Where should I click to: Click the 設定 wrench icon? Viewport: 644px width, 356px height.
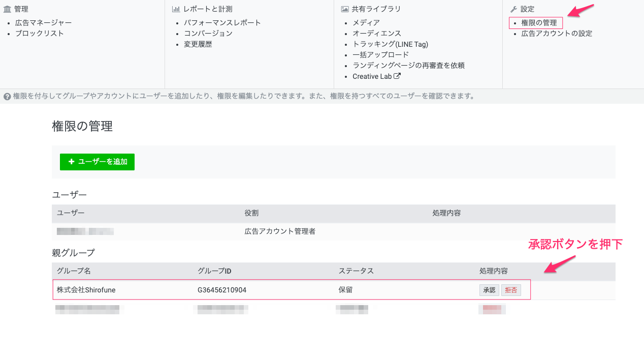(513, 9)
